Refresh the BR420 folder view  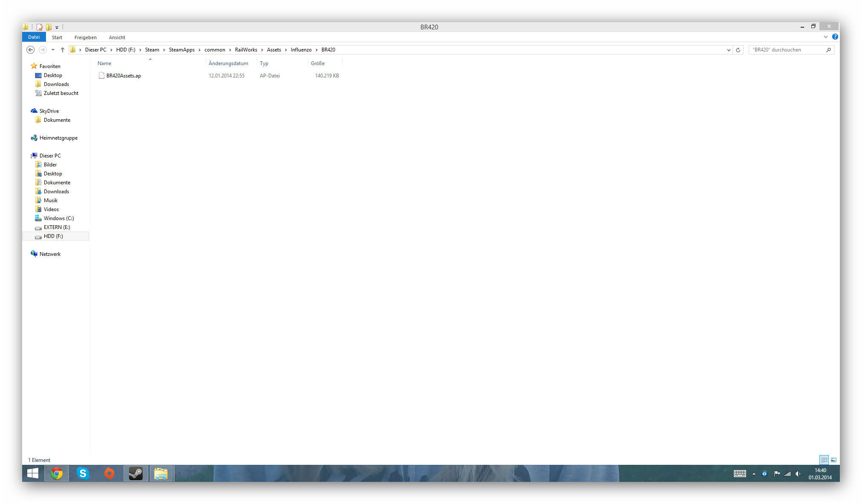click(x=738, y=50)
